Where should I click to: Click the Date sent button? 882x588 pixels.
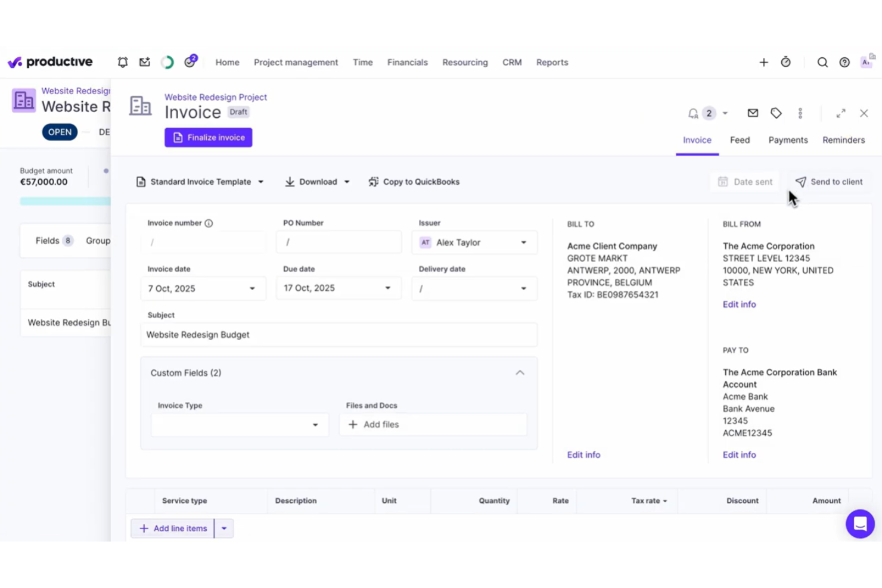[745, 182]
